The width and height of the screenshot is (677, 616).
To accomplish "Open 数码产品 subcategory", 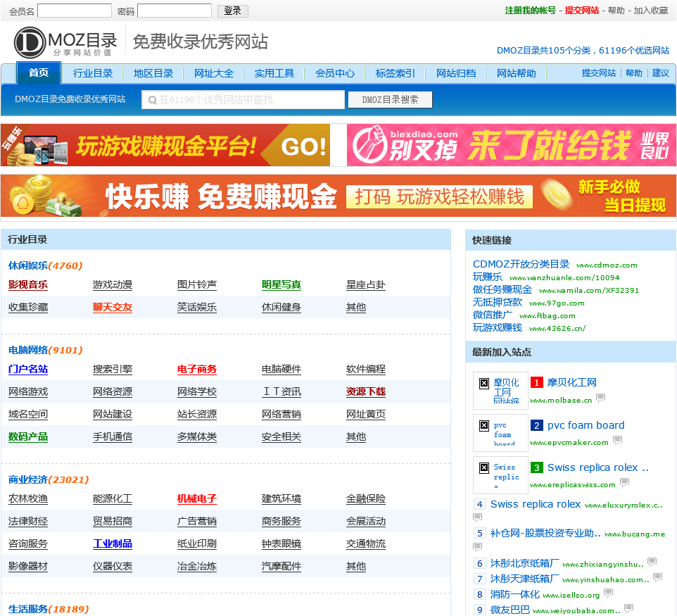I will [28, 436].
